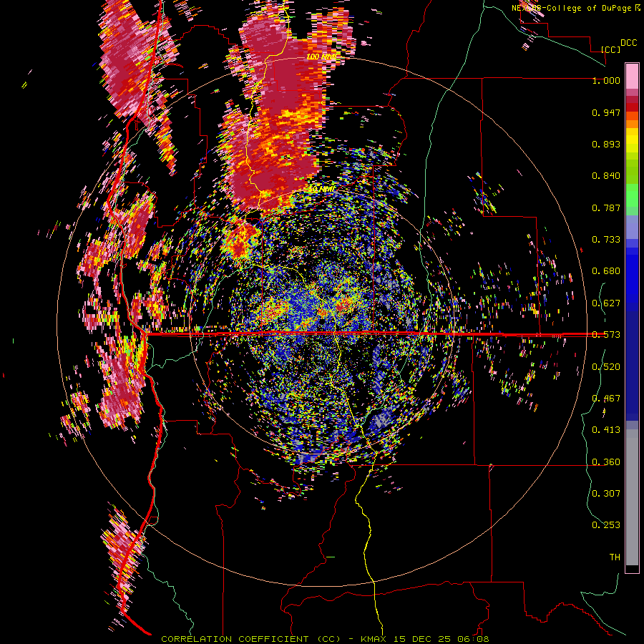Click the 0.520 scale value

coord(606,367)
